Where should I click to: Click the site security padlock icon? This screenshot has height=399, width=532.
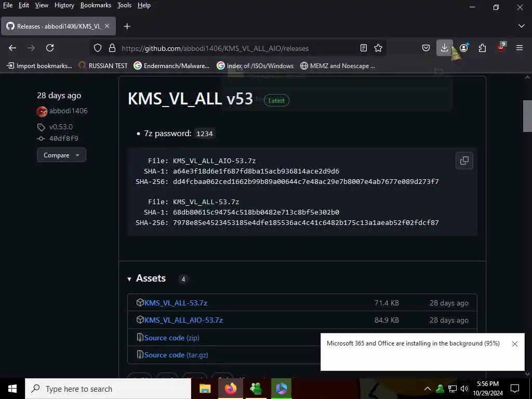tap(112, 48)
